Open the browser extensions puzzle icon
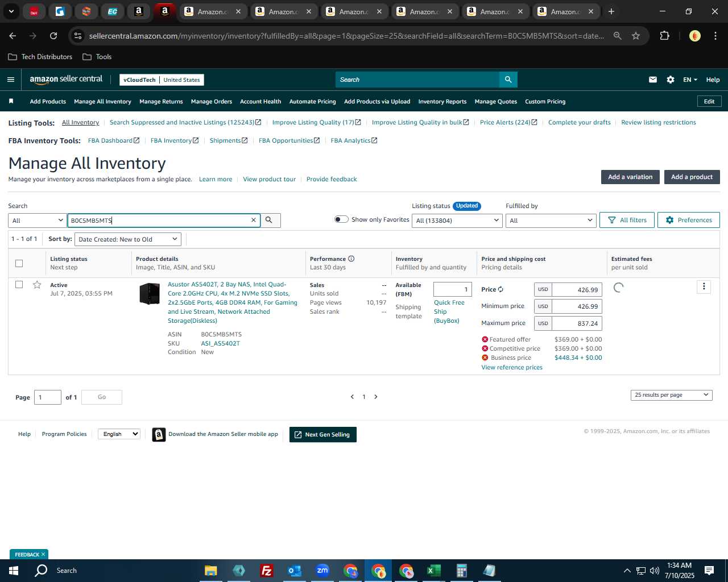This screenshot has width=728, height=582. (664, 36)
